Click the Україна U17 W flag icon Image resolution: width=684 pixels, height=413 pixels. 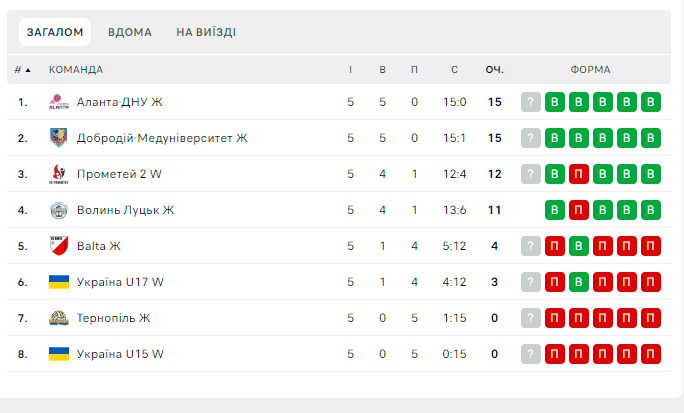pos(58,282)
